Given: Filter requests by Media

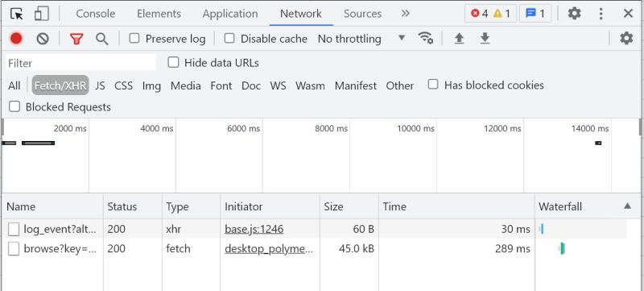Looking at the screenshot, I should 186,85.
